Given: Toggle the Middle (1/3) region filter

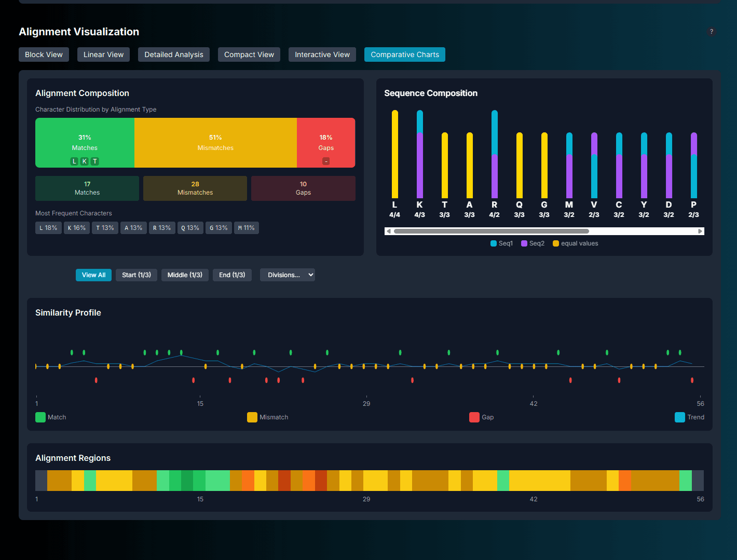Looking at the screenshot, I should pyautogui.click(x=185, y=275).
